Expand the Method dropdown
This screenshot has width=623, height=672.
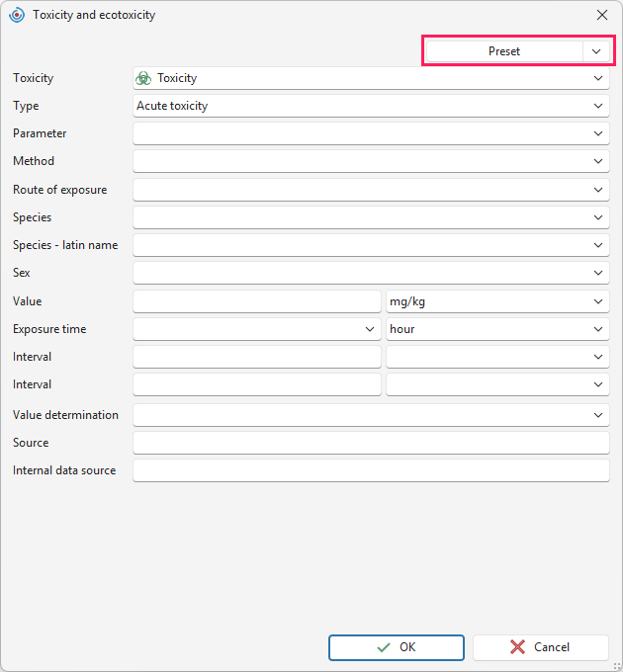tap(371, 161)
